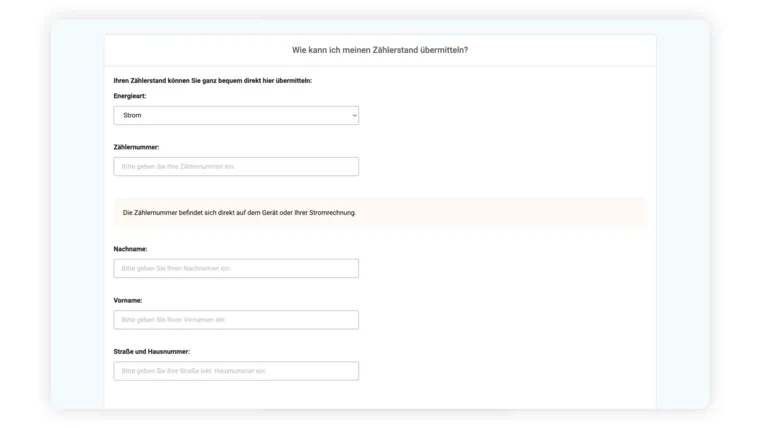
Task: Click the Straße und Hausnummer field
Action: tap(236, 371)
